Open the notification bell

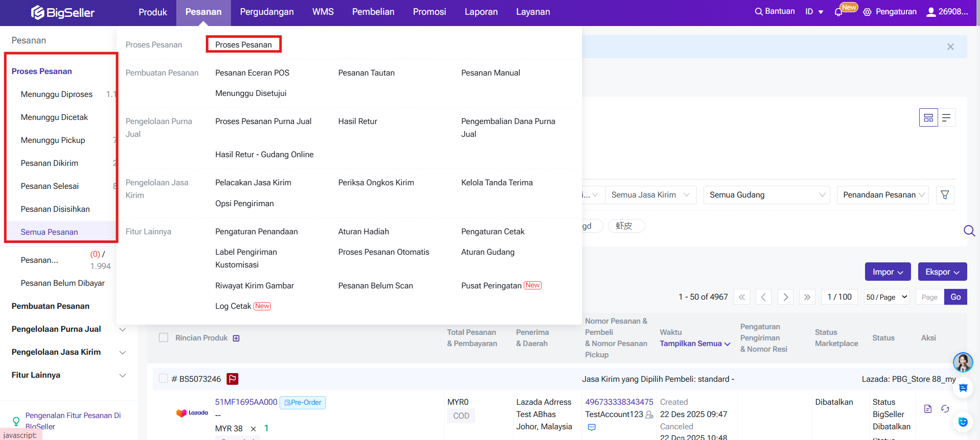(x=838, y=12)
